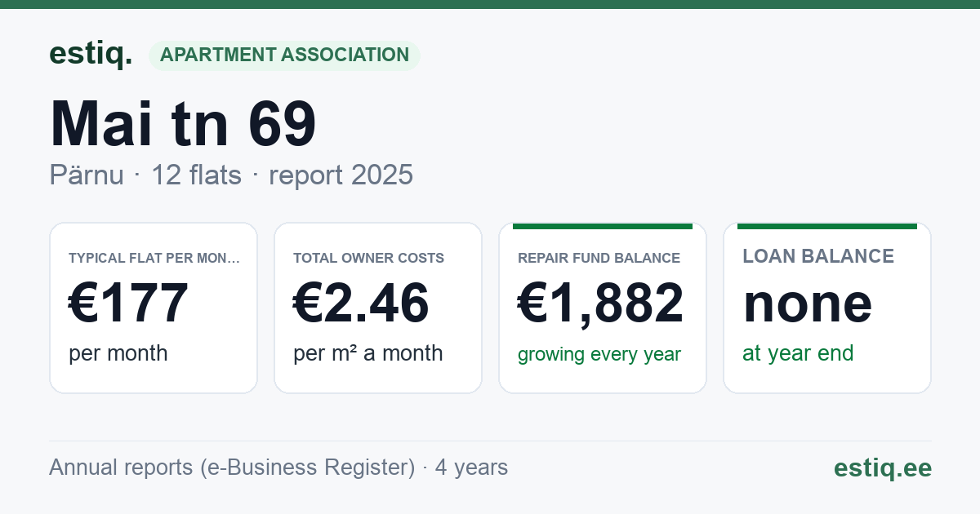Click the "Pärnu · 12 flats · report 2025" subtitle
This screenshot has width=980, height=514.
(231, 175)
